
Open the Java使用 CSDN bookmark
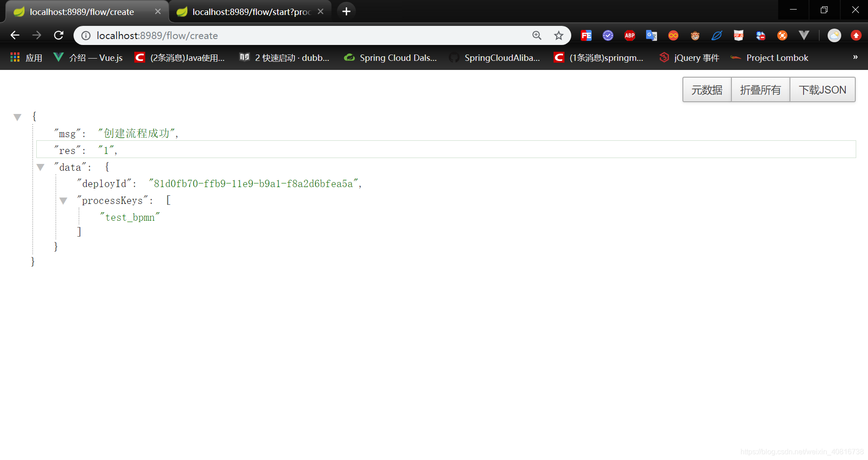tap(180, 58)
